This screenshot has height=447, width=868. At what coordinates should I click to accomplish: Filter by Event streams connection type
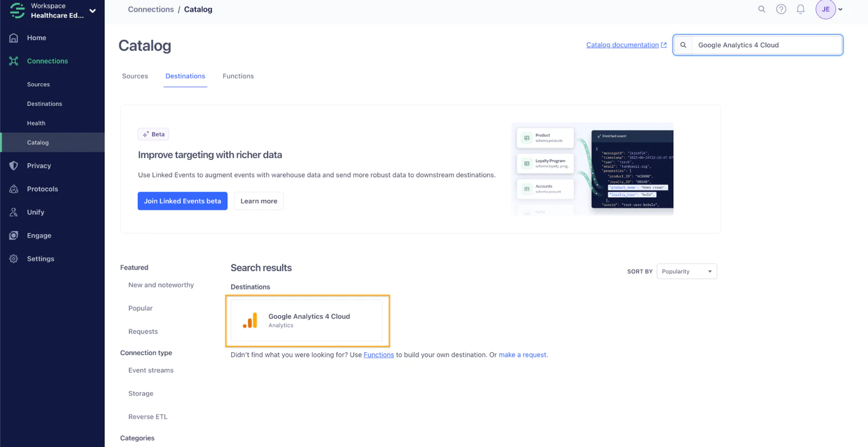coord(151,370)
